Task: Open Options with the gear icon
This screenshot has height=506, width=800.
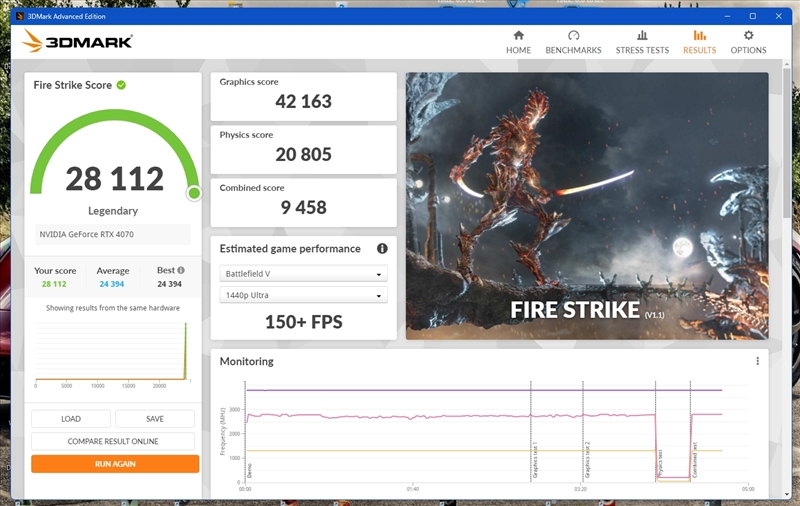Action: (x=748, y=36)
